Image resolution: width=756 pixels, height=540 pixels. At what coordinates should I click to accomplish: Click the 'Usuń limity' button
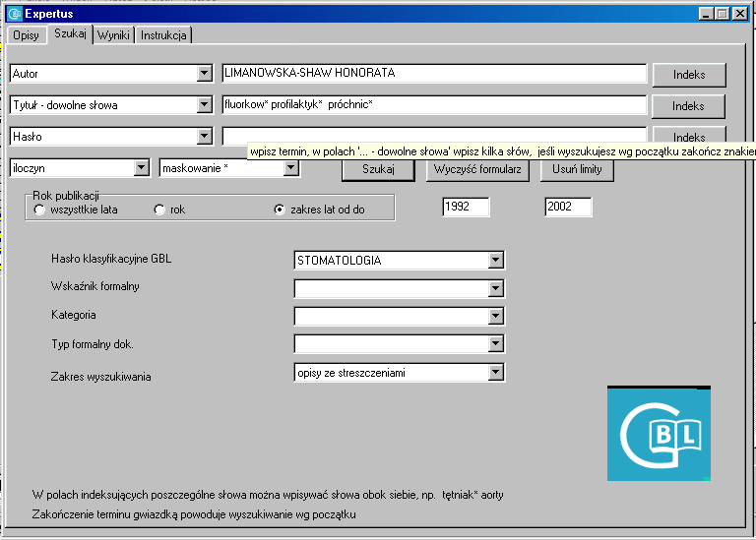point(577,169)
